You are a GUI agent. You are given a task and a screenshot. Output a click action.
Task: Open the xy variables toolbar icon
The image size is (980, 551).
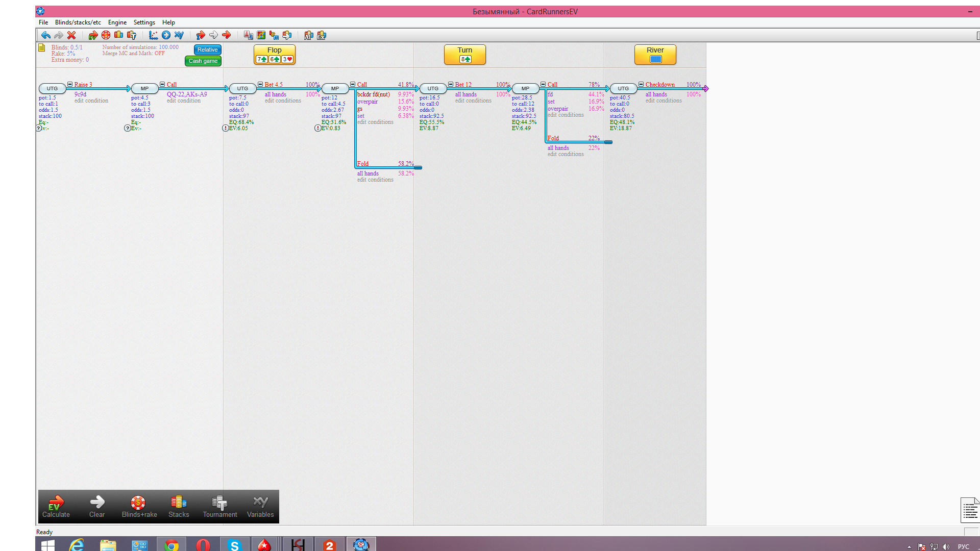[x=179, y=35]
